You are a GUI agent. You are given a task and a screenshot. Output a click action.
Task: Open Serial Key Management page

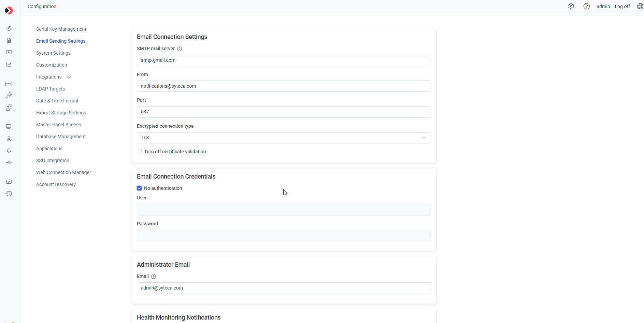click(61, 29)
